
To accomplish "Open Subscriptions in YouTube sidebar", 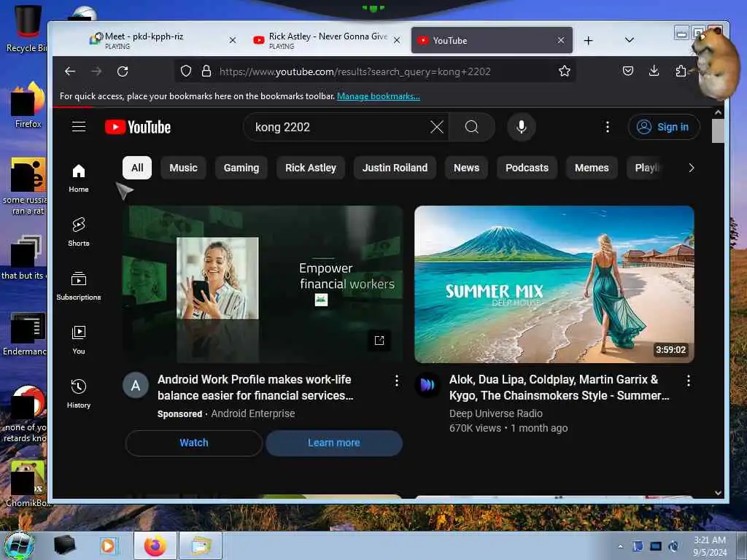I will click(x=79, y=286).
